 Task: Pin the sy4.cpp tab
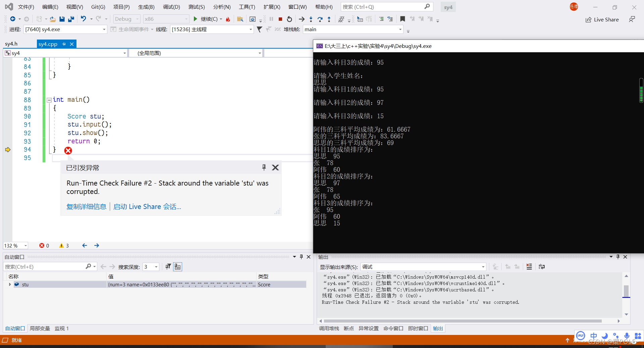pyautogui.click(x=64, y=44)
